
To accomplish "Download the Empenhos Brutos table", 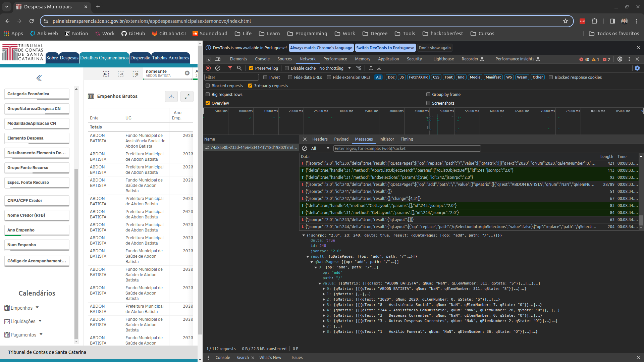I will click(x=171, y=96).
